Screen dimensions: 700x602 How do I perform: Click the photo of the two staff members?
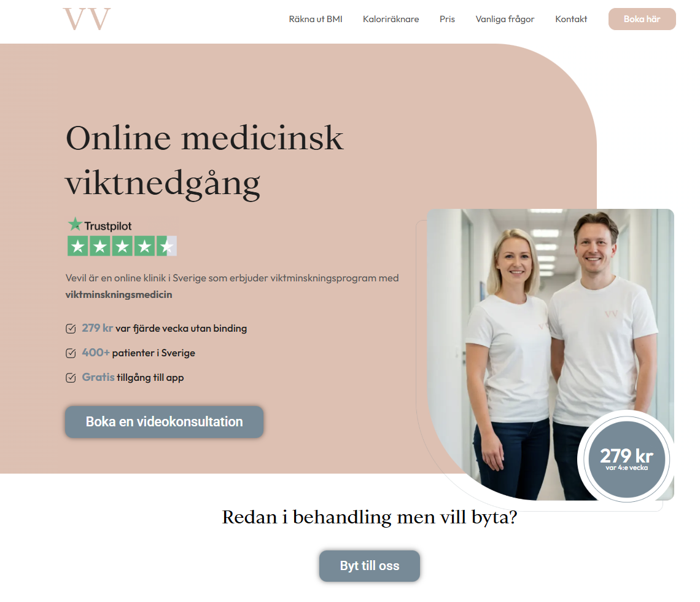[x=550, y=354]
